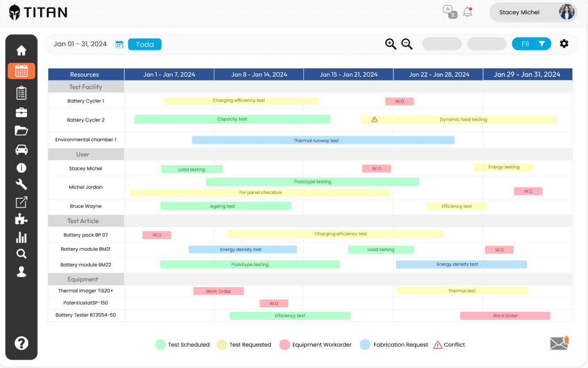This screenshot has width=588, height=368.
Task: Toggle the Equipment Workorder legend filter
Action: [315, 345]
